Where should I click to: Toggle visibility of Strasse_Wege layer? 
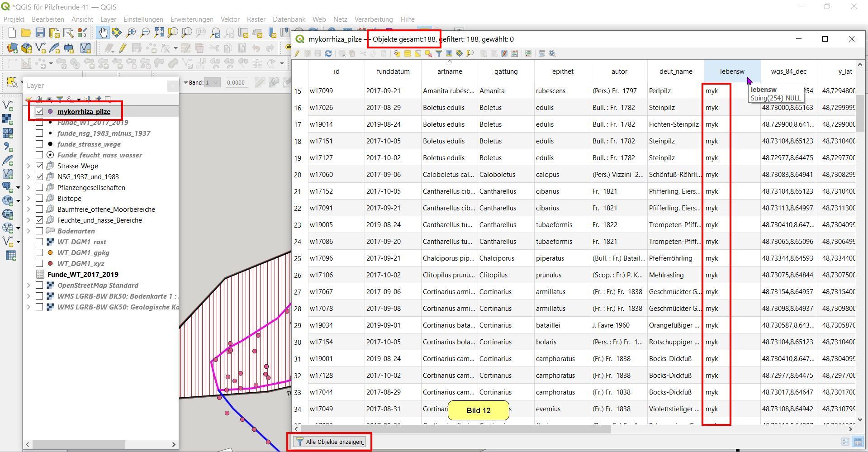tap(39, 166)
